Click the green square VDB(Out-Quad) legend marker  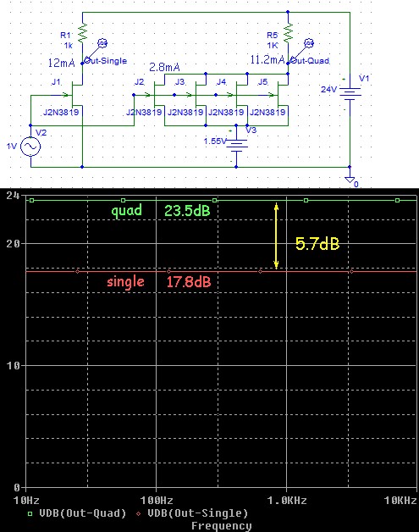point(30,513)
